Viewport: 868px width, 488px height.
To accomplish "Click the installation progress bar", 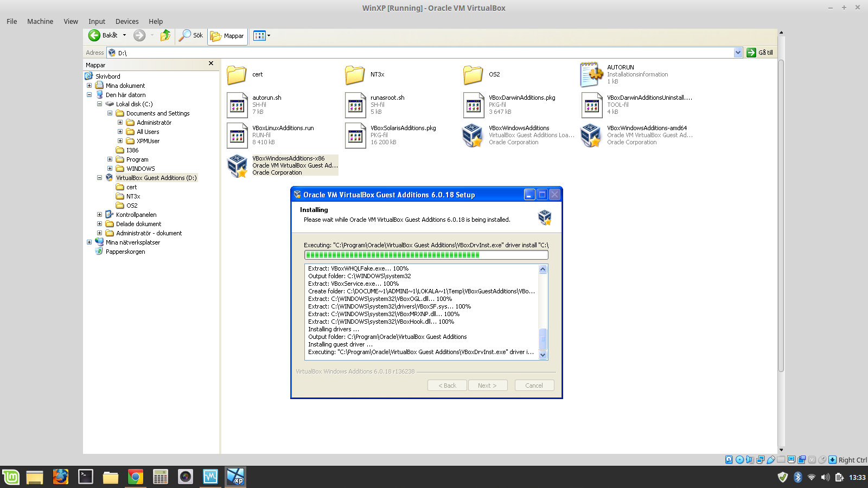I will 426,255.
